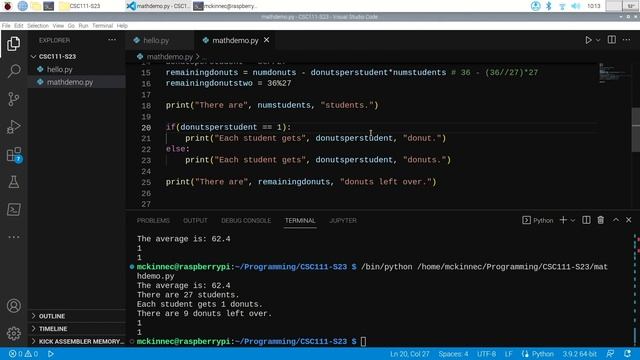Image resolution: width=640 pixels, height=360 pixels.
Task: Open Raspberry Pi applications menu
Action: coord(7,6)
